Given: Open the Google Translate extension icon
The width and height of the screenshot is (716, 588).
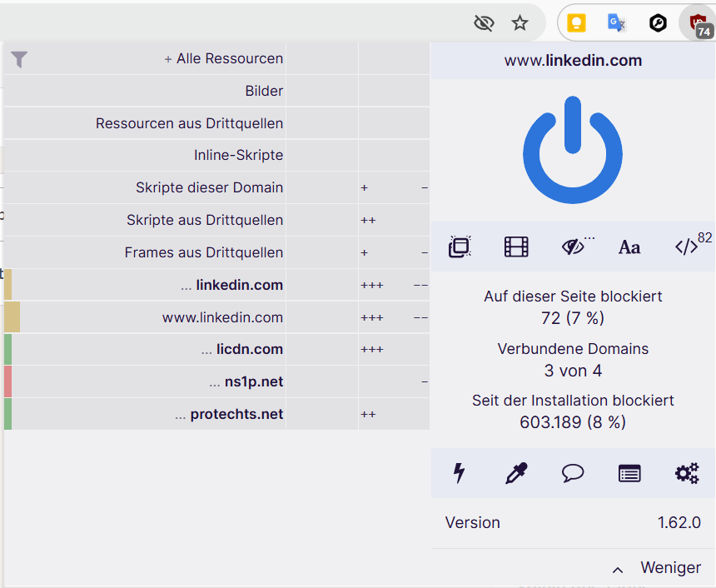Looking at the screenshot, I should click(616, 23).
